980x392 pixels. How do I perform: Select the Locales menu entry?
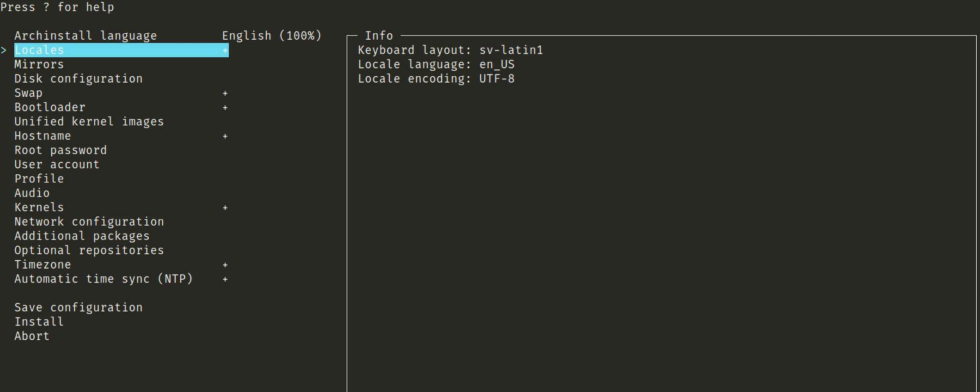39,50
